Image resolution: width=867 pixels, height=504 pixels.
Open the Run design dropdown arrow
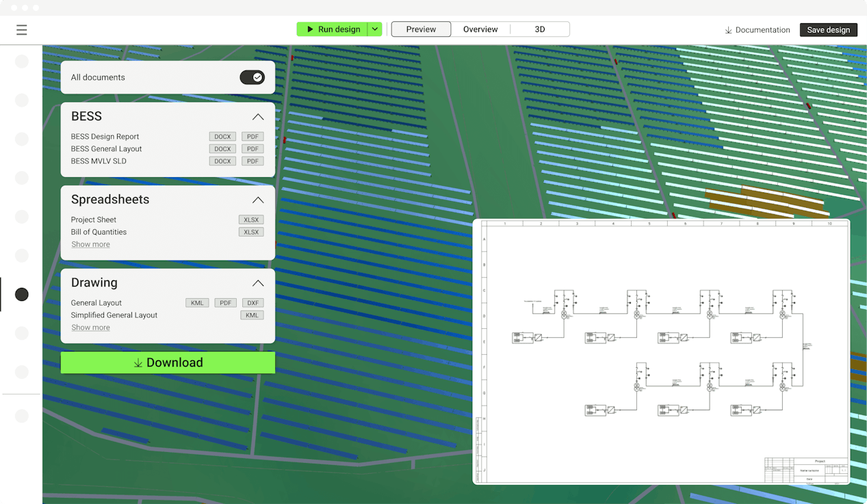[375, 29]
